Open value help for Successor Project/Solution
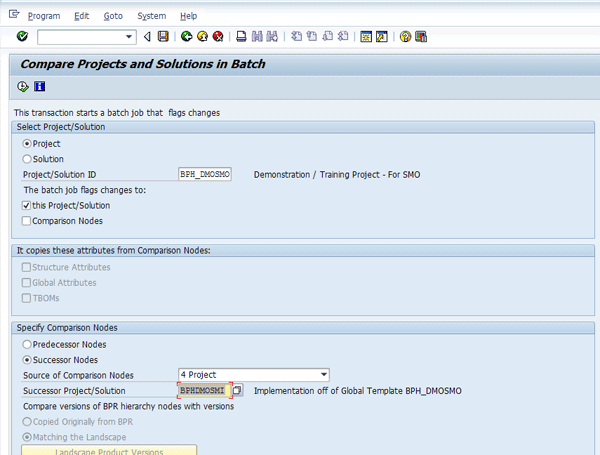This screenshot has height=455, width=600. click(x=238, y=390)
